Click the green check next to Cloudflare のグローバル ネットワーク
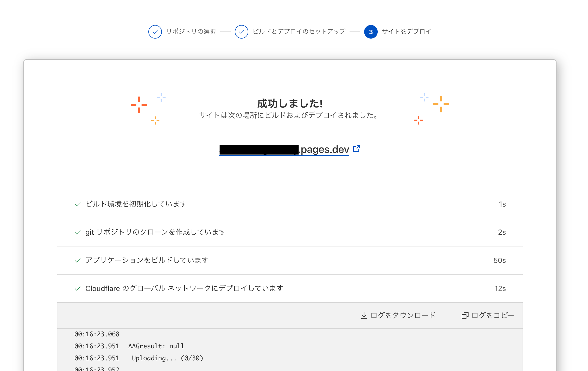The width and height of the screenshot is (588, 371). (77, 289)
